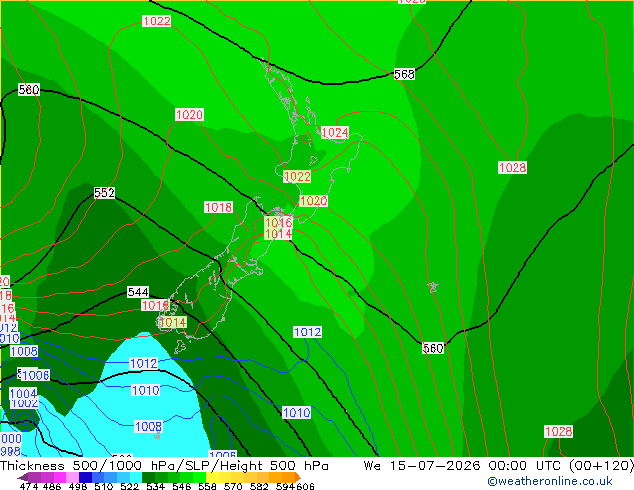Pick the dark blue legend swatch at 498
Screen dimensions: 634x490
coord(85,477)
